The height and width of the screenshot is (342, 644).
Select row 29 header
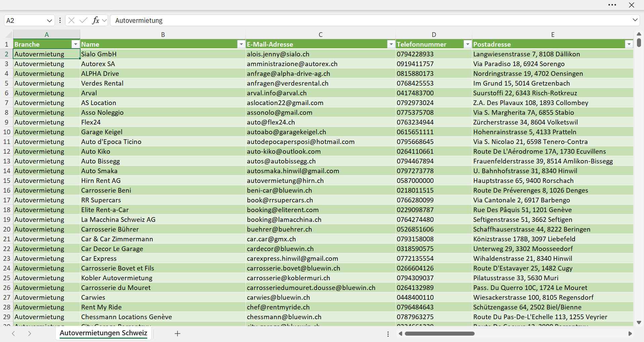click(7, 317)
